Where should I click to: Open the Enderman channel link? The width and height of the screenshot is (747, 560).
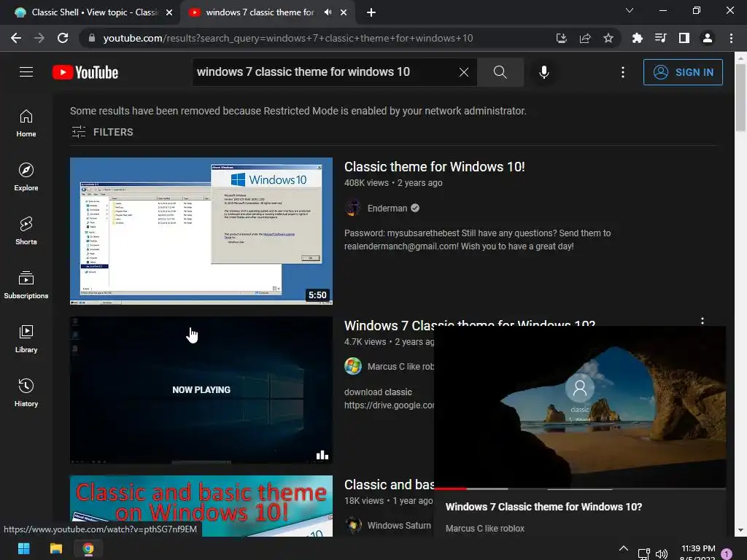coord(387,208)
